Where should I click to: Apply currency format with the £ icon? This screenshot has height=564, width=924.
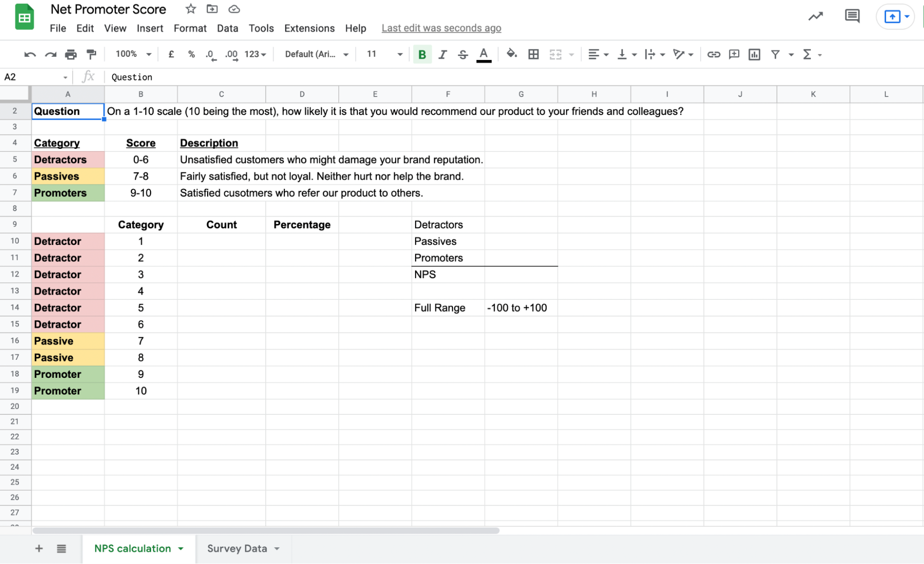tap(171, 54)
